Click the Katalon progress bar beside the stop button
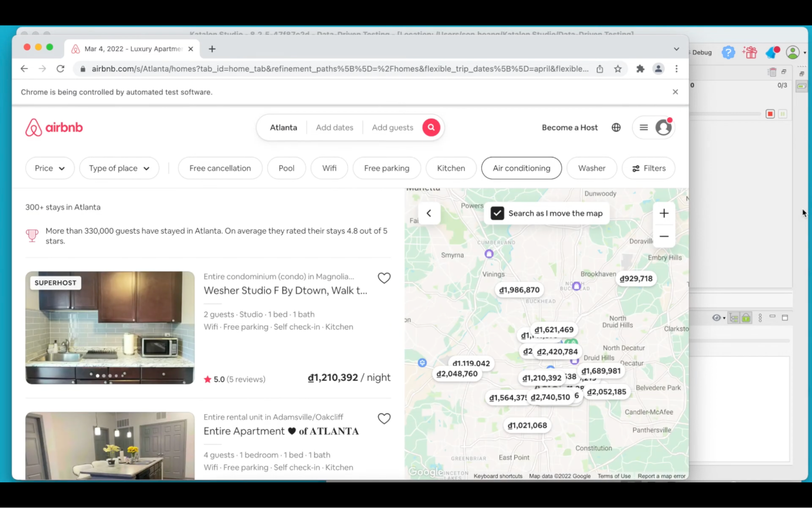 [726, 114]
